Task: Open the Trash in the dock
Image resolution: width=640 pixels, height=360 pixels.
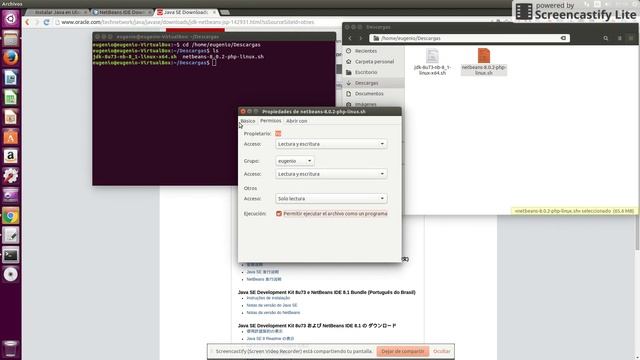Action: 11,349
